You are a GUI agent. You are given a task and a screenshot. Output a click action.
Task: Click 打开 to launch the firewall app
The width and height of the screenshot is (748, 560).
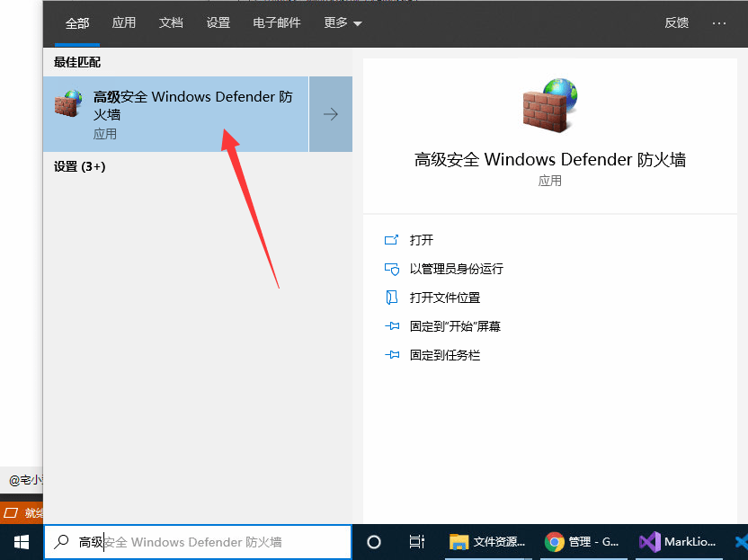tap(422, 240)
